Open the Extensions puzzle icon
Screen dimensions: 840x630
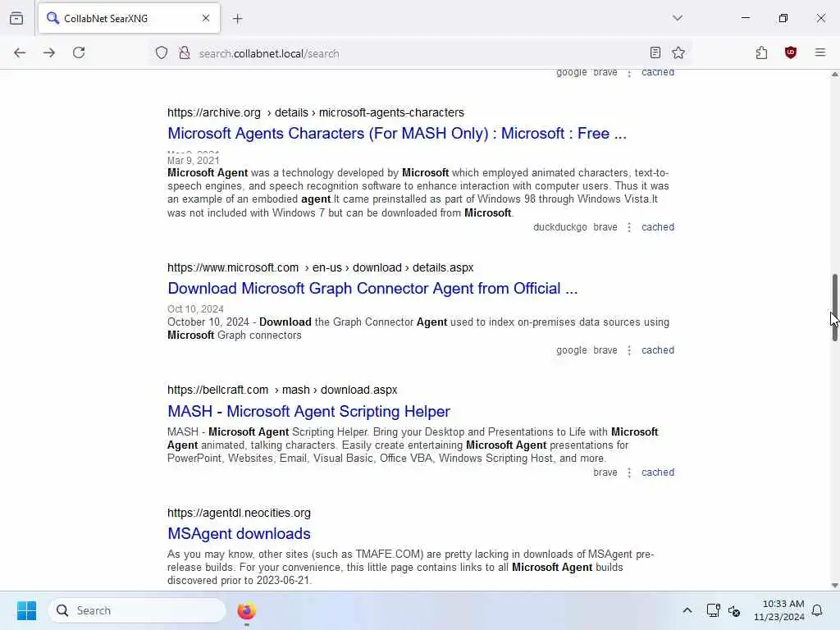tap(761, 52)
